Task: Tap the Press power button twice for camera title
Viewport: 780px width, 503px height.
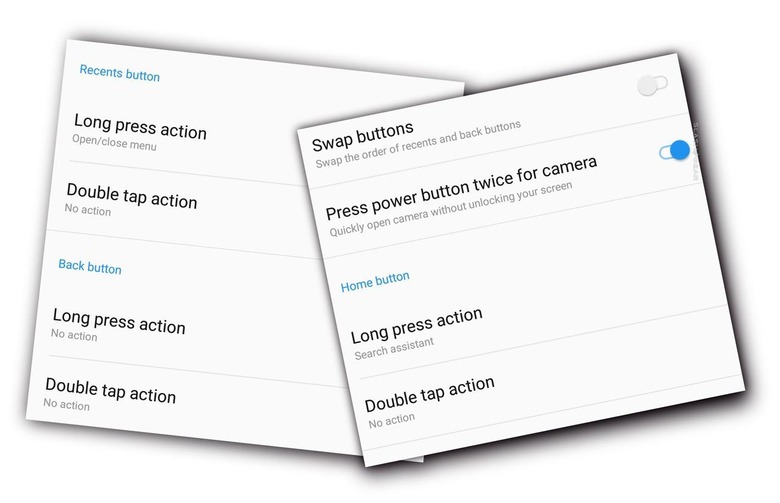Action: [462, 180]
